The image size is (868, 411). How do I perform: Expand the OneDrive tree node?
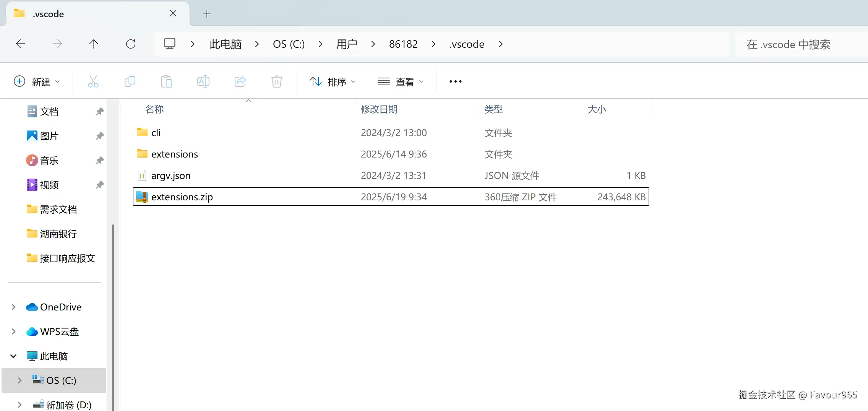[14, 307]
